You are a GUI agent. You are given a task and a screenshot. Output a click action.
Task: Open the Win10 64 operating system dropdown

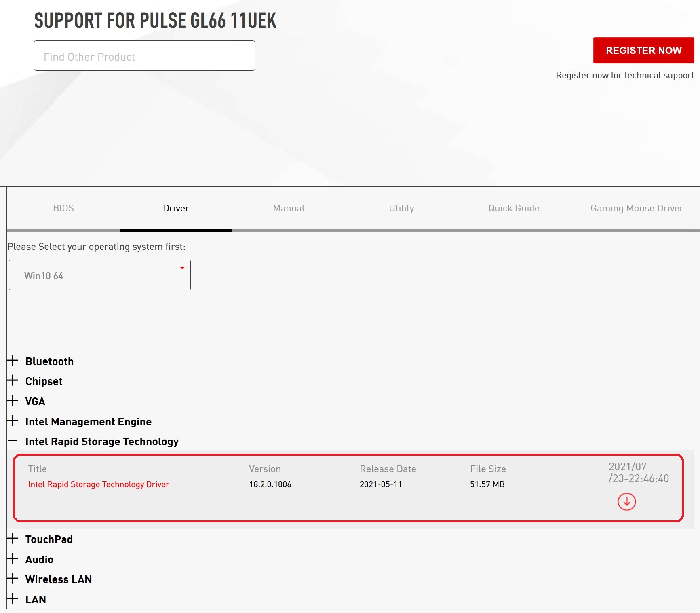pyautogui.click(x=100, y=275)
